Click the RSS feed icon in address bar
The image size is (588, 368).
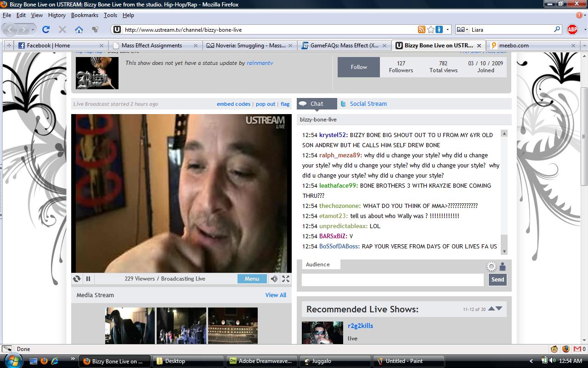pos(422,29)
